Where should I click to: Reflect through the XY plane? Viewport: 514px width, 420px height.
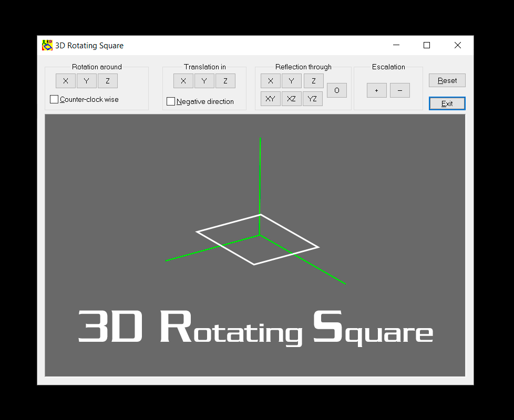pyautogui.click(x=271, y=99)
